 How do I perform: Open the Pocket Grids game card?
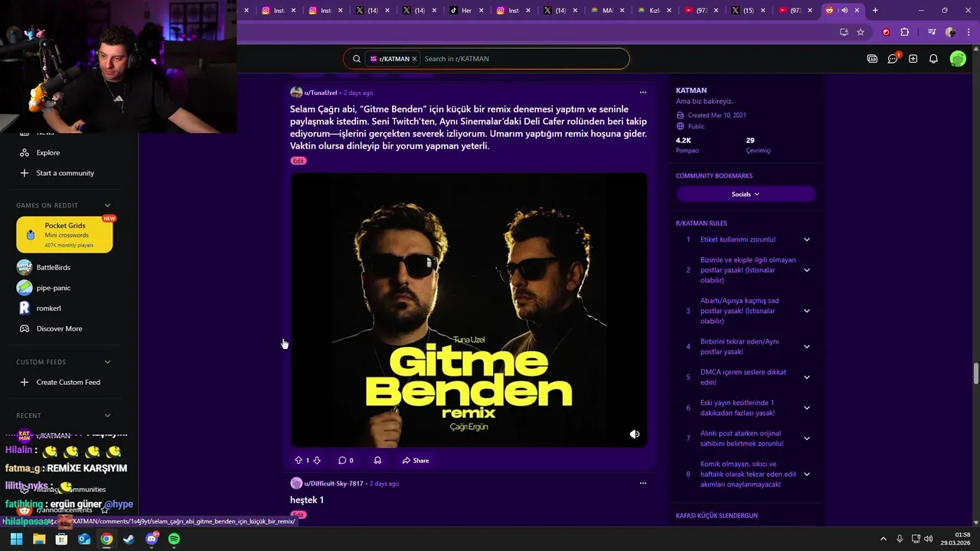click(x=64, y=234)
